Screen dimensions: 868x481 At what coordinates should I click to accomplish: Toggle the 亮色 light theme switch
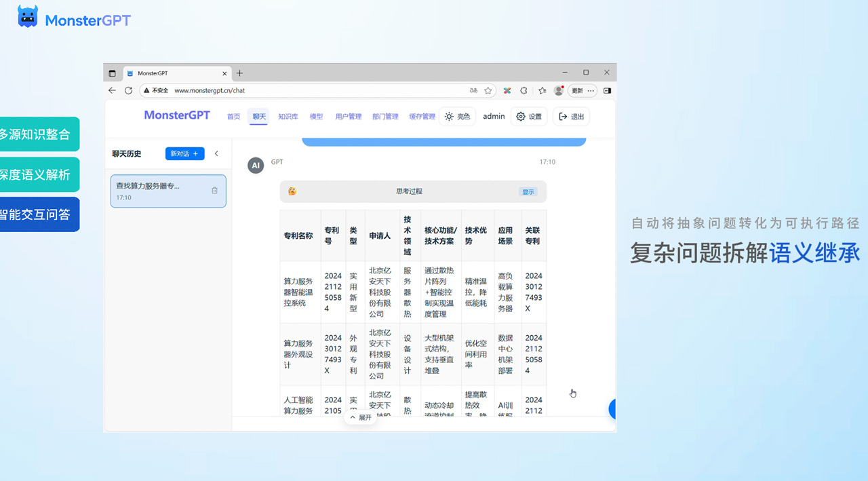457,117
